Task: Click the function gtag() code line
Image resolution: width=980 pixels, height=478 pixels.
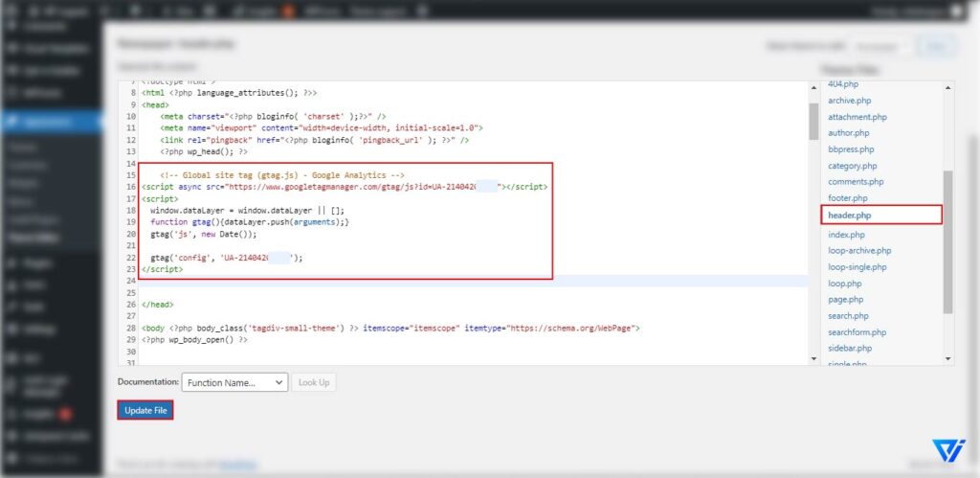Action: tap(250, 222)
